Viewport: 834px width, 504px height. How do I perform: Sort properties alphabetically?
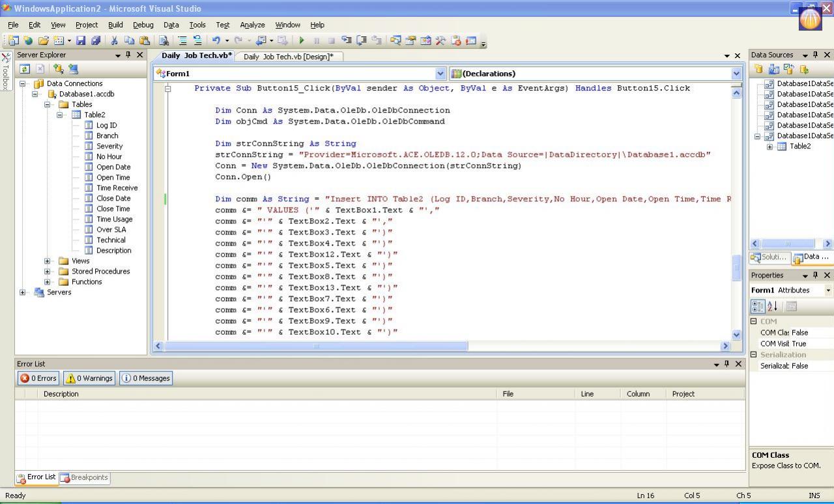[773, 306]
